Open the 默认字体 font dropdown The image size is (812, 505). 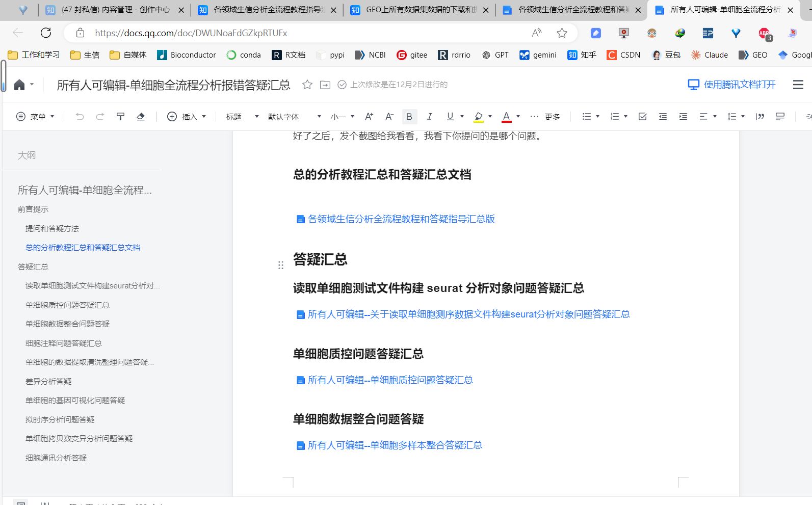[295, 117]
